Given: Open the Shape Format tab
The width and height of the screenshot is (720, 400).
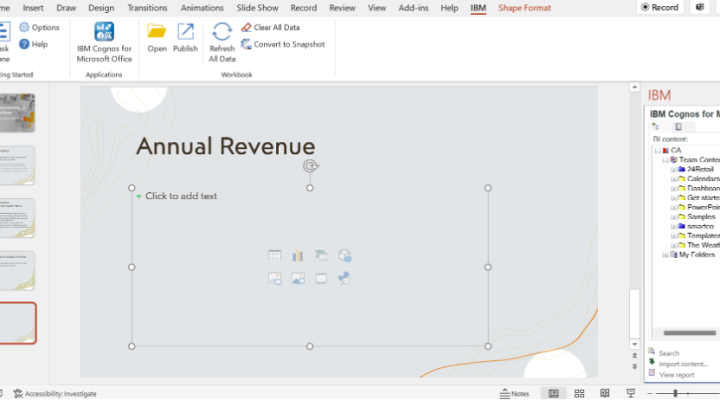Looking at the screenshot, I should (524, 8).
